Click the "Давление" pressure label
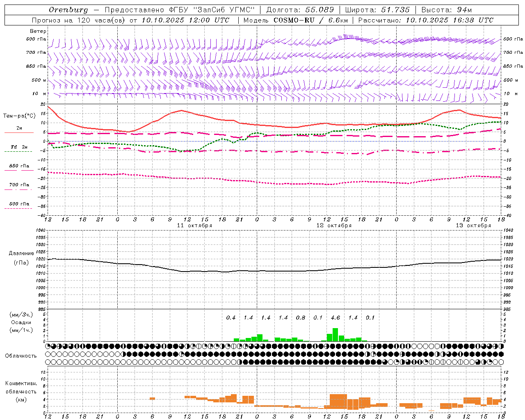This screenshot has width=525, height=420. 21,253
